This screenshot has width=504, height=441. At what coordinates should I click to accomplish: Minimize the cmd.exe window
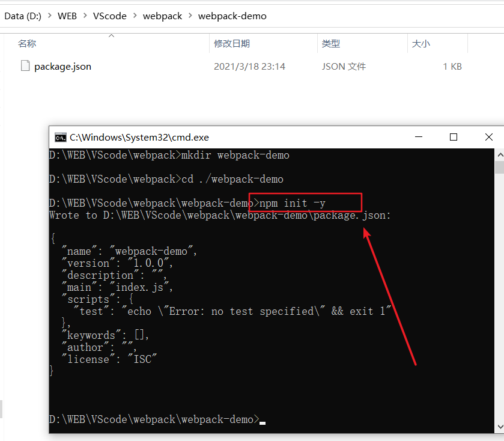pyautogui.click(x=419, y=137)
